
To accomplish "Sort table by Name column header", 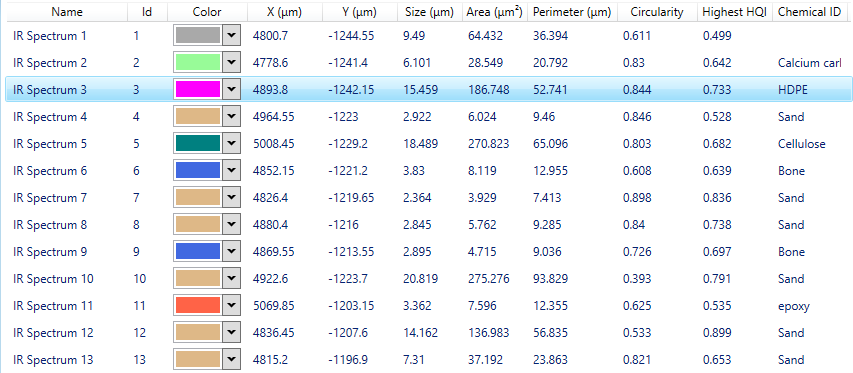I will tap(67, 12).
